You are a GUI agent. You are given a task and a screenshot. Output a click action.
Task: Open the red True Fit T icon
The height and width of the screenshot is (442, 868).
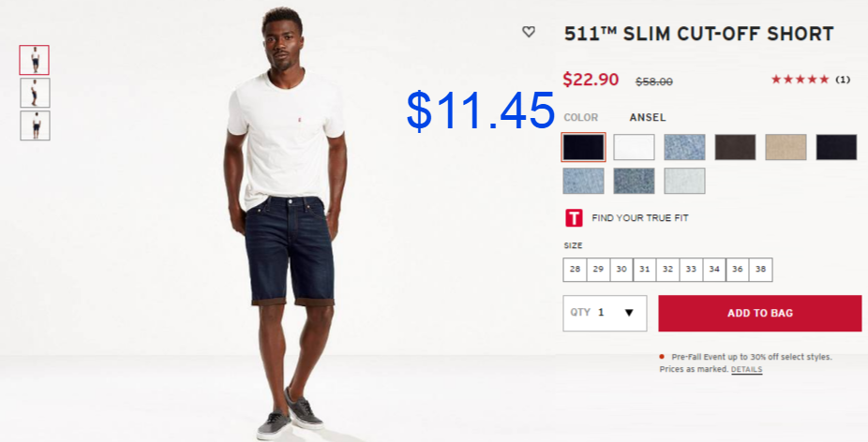574,218
